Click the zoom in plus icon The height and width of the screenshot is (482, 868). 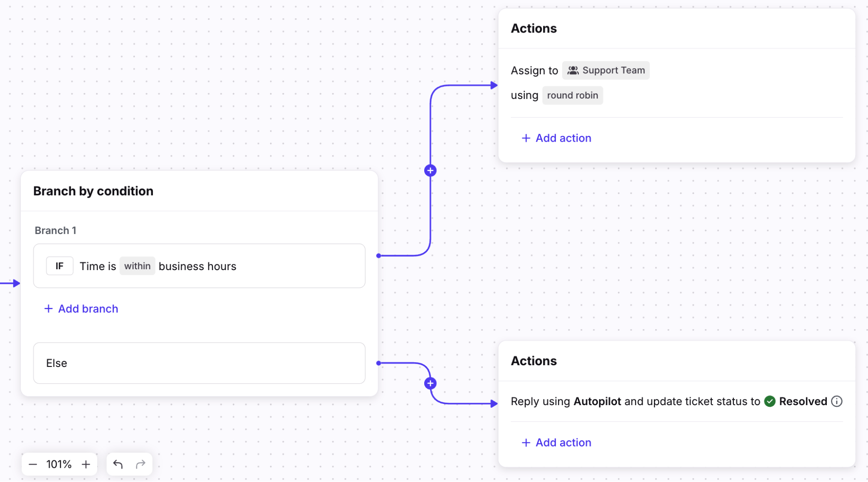tap(86, 464)
